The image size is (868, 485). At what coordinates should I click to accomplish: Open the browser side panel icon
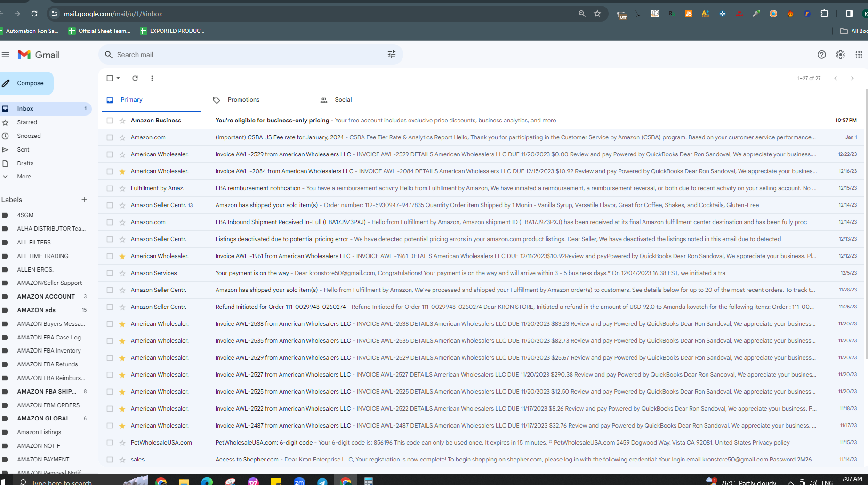850,14
